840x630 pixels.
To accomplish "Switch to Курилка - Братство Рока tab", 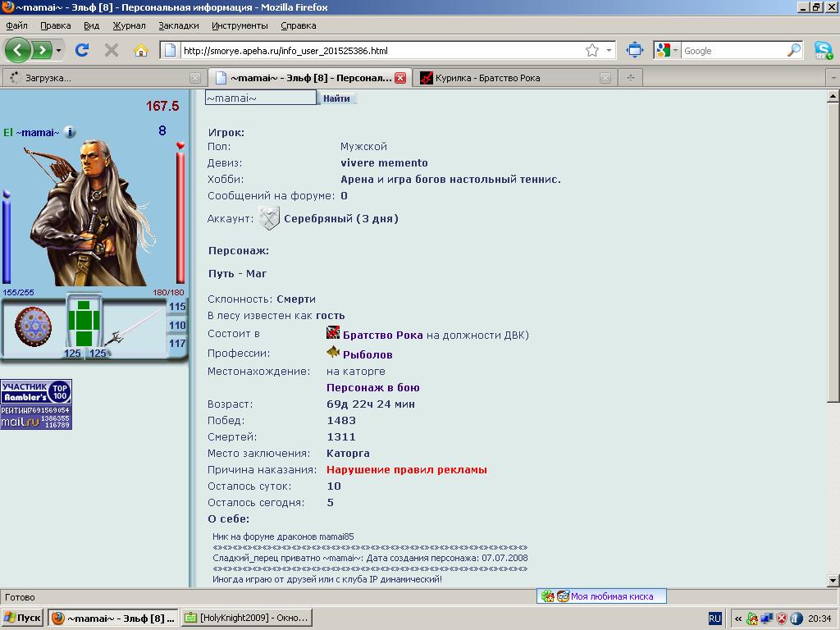I will (x=514, y=78).
